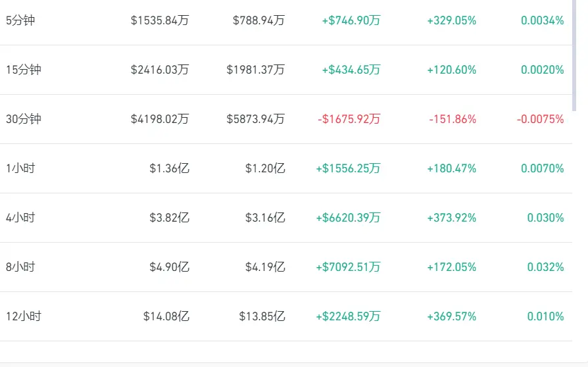Viewport: 588px width, 367px height.
Task: Click the $788.94万 outflow value
Action: pos(258,20)
